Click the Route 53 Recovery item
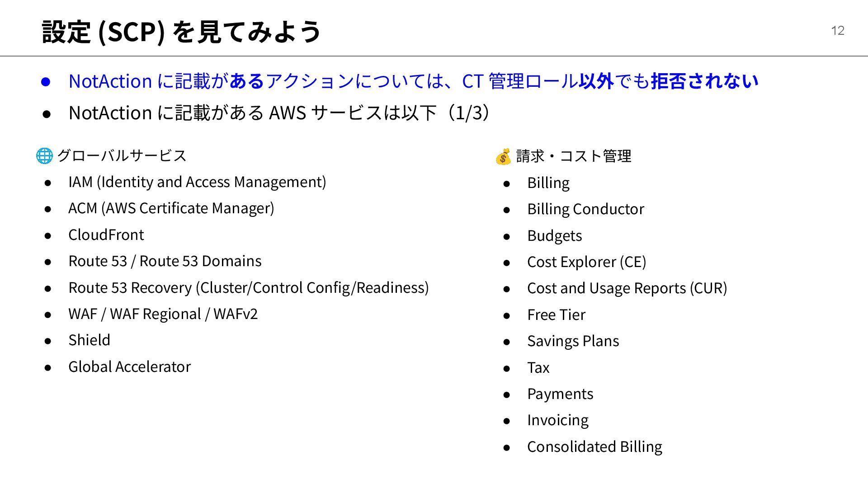Image resolution: width=868 pixels, height=488 pixels. (x=249, y=287)
